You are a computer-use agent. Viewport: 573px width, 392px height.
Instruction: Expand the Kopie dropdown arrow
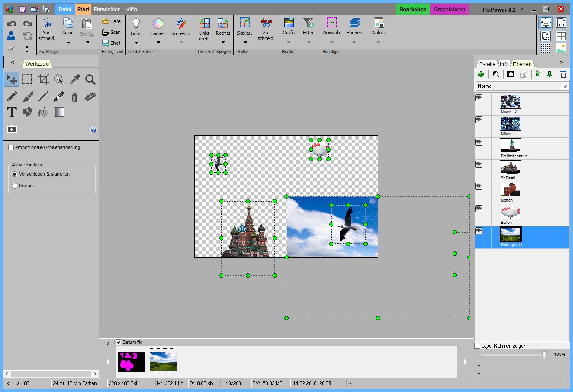68,43
